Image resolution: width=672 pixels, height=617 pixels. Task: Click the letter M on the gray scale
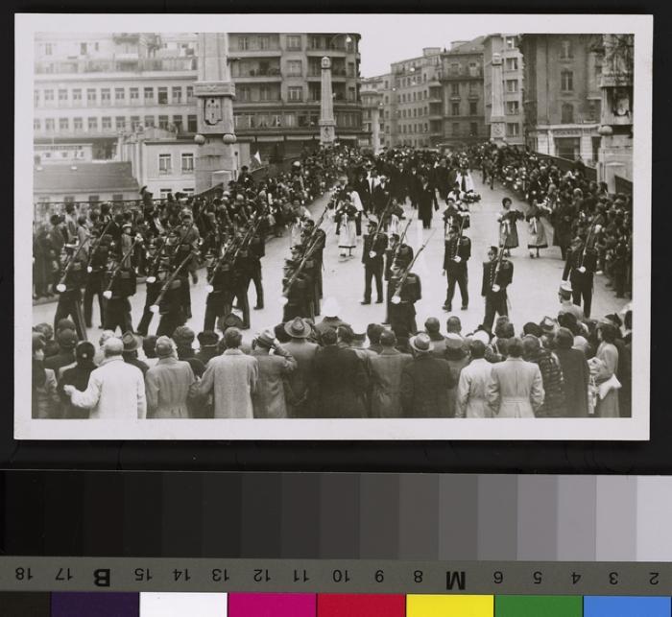pyautogui.click(x=455, y=578)
